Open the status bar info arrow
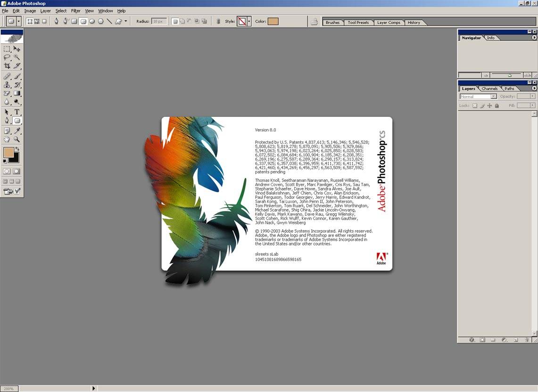Viewport: 538px width, 392px height. click(x=94, y=388)
